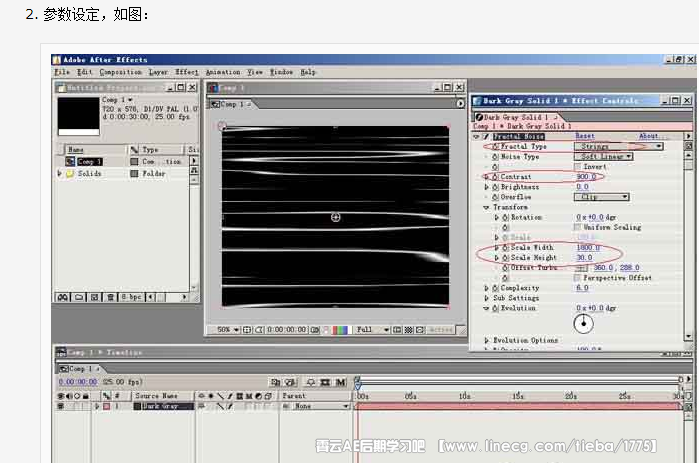
Task: Click new composition icon in Project panel
Action: [x=95, y=297]
